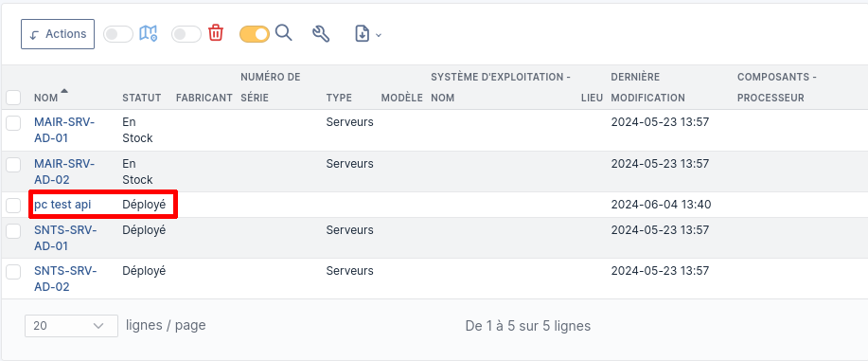Check the select-all header checkbox
This screenshot has height=361, width=868.
tap(13, 98)
